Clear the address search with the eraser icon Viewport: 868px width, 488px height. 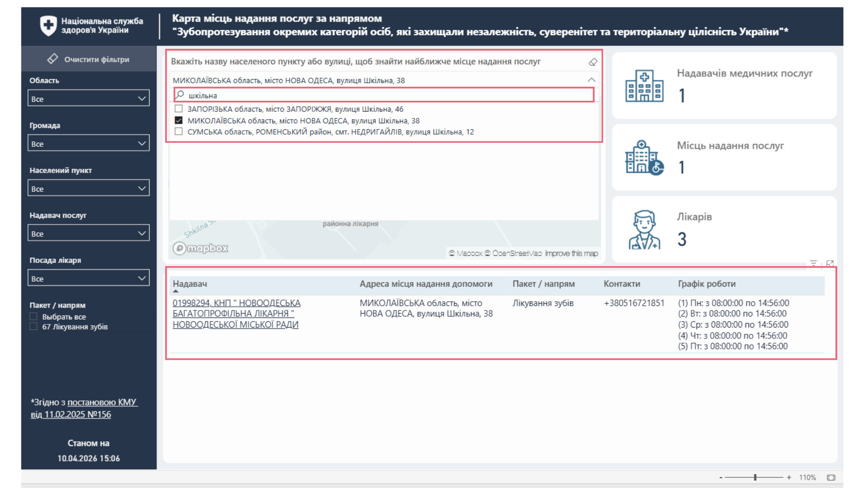pyautogui.click(x=593, y=62)
